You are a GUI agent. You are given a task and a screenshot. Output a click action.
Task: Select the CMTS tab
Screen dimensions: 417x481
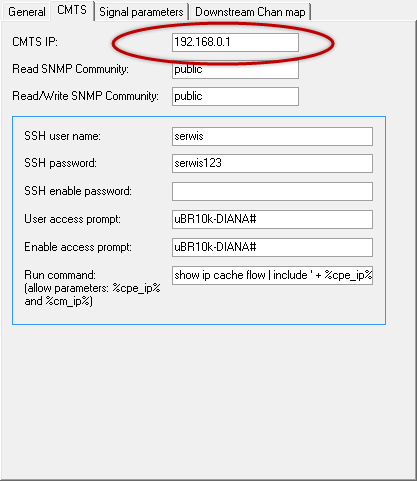click(x=72, y=10)
